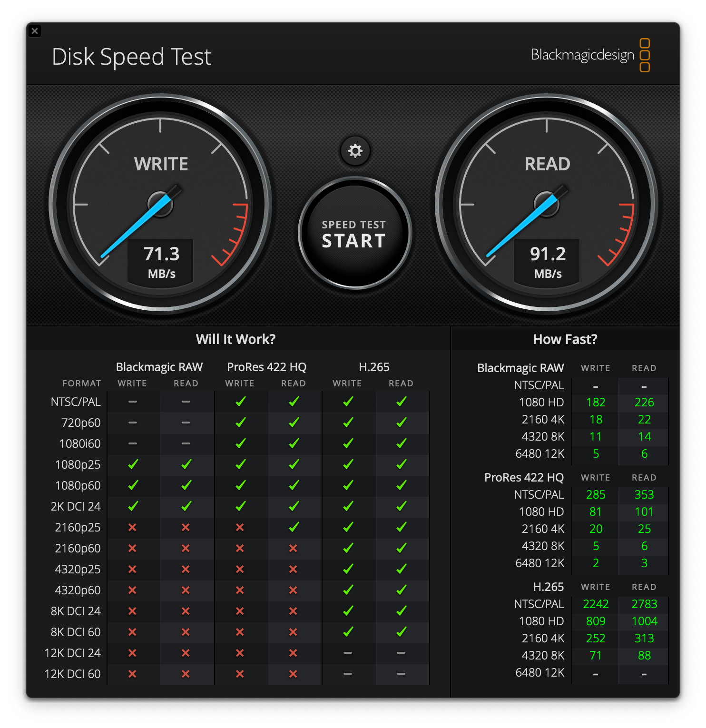Image resolution: width=706 pixels, height=728 pixels.
Task: Click Blackmagic RAW write dash for 720p60
Action: click(x=133, y=423)
